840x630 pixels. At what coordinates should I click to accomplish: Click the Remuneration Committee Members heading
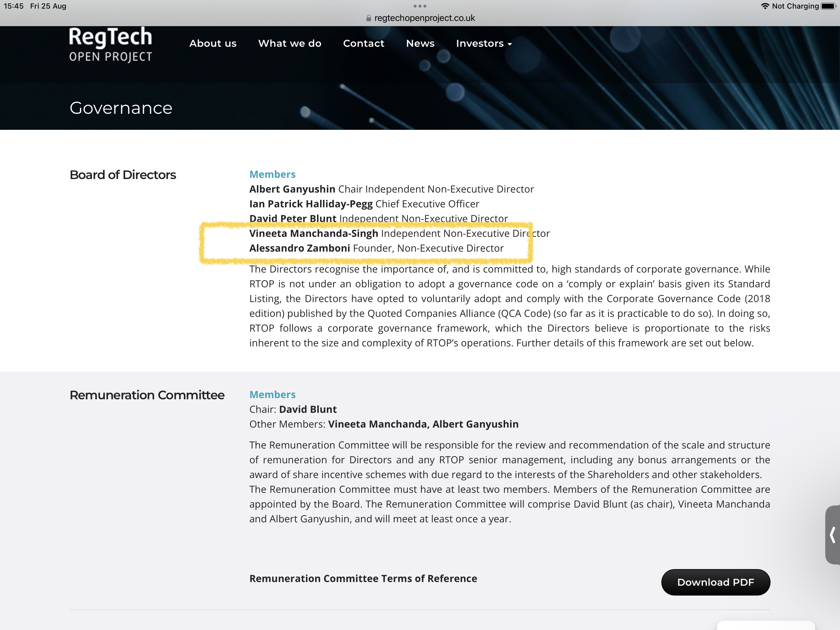[272, 394]
